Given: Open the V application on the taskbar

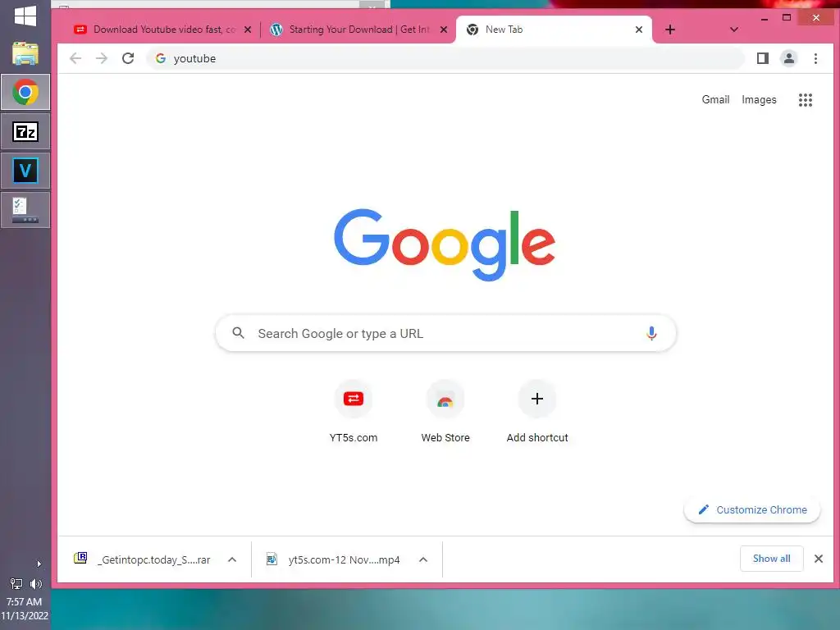Looking at the screenshot, I should click(x=25, y=171).
